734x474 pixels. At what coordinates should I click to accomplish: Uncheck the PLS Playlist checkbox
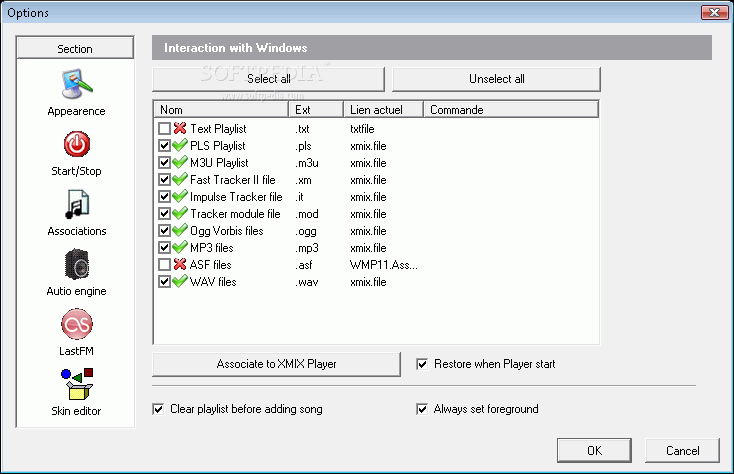click(x=164, y=146)
